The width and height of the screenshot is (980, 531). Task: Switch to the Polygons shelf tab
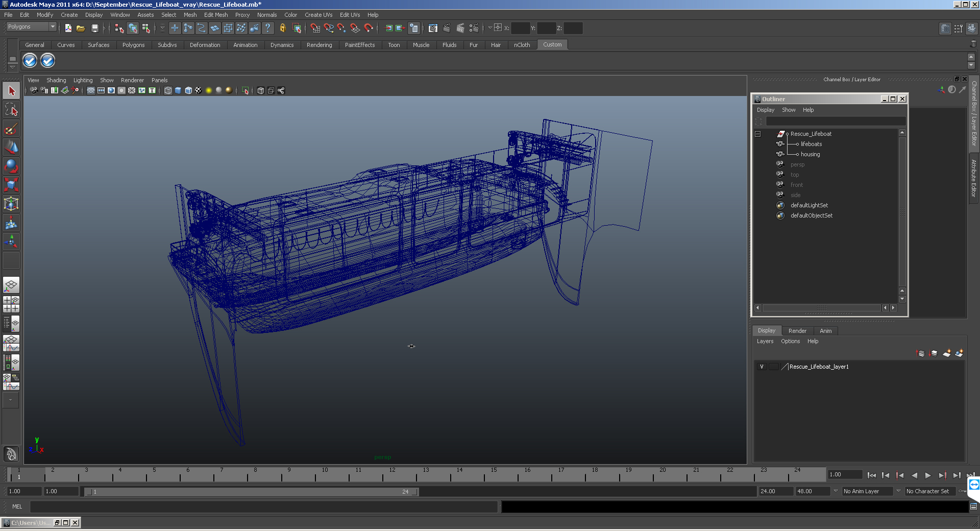coord(133,45)
